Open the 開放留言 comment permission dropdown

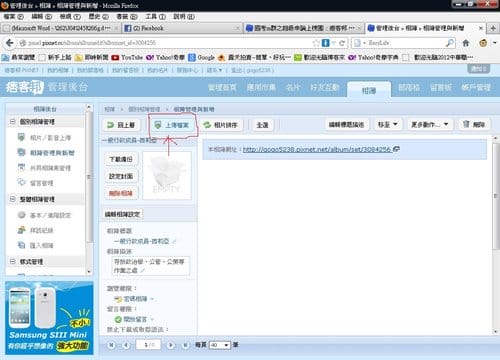click(x=134, y=319)
